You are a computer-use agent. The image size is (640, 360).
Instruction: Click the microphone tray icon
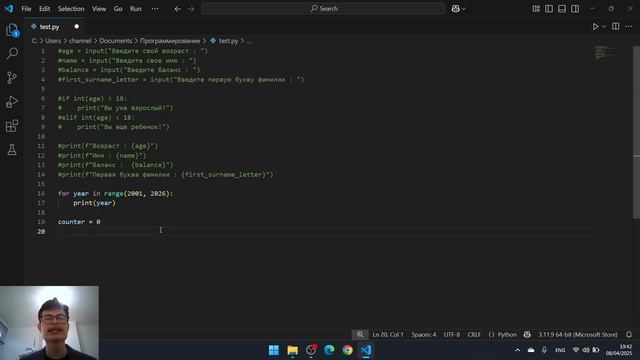[544, 350]
